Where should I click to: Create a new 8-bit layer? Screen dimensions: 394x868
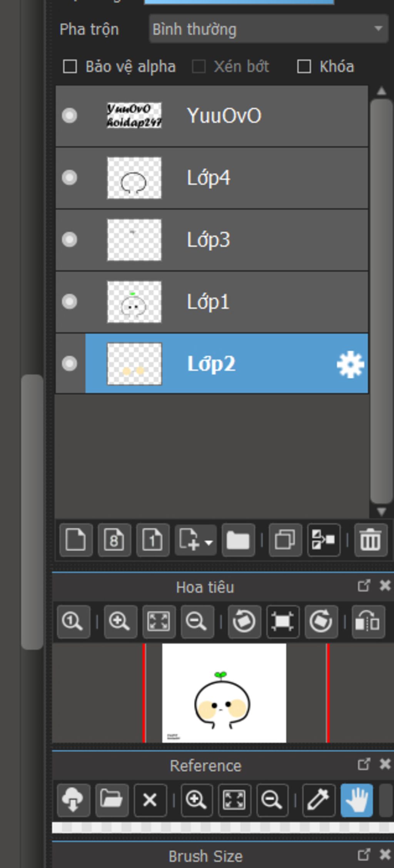114,540
